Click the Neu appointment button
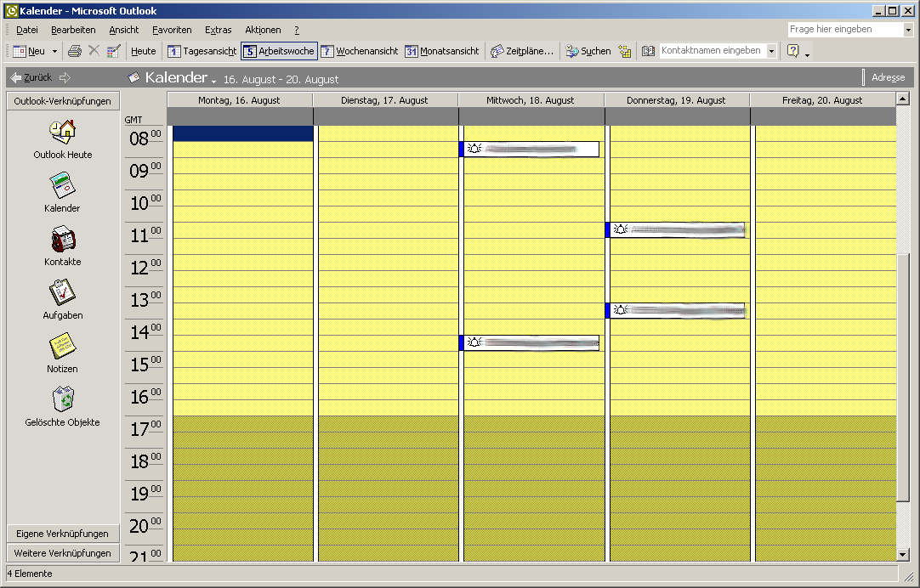 [x=30, y=51]
